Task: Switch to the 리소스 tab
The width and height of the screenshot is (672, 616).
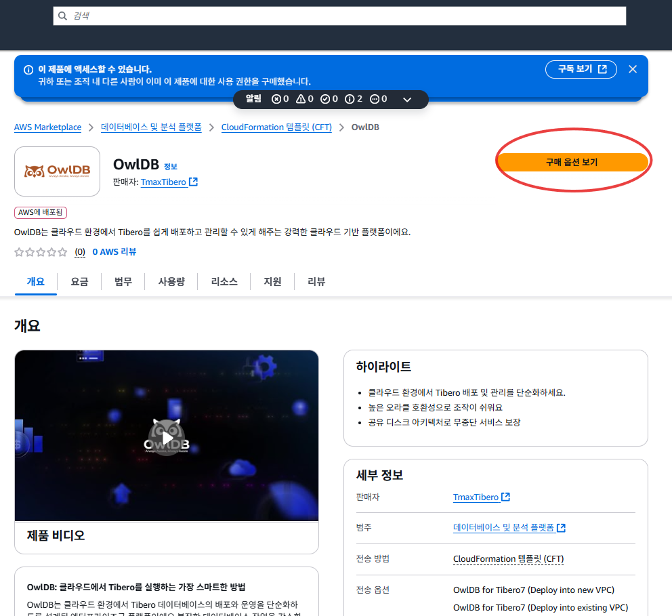Action: click(224, 282)
